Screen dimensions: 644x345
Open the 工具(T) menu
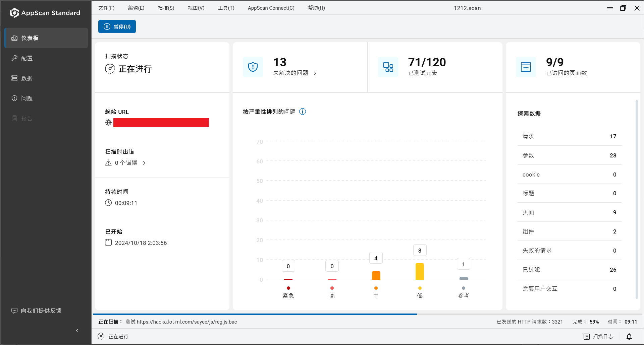tap(226, 8)
